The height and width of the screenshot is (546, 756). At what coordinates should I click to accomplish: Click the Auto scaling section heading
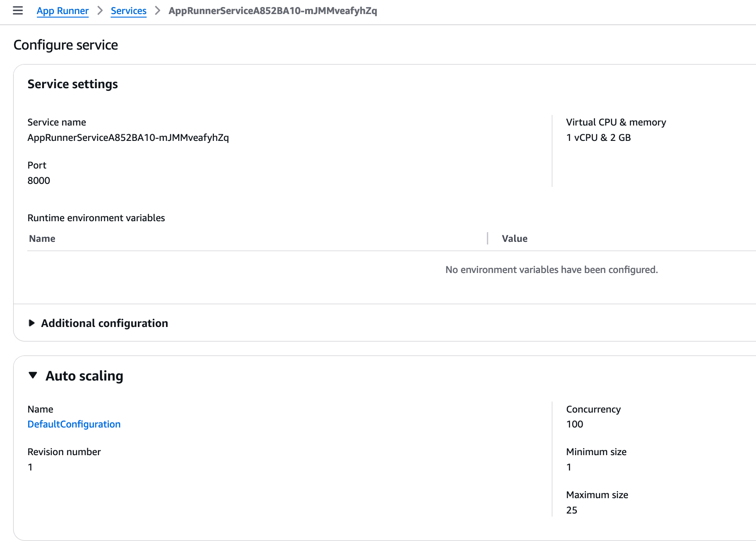[84, 376]
